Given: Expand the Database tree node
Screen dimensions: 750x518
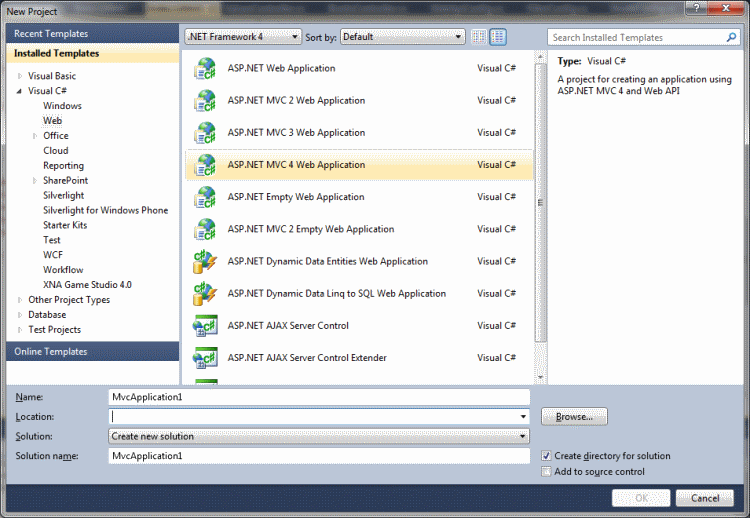Looking at the screenshot, I should pos(20,315).
